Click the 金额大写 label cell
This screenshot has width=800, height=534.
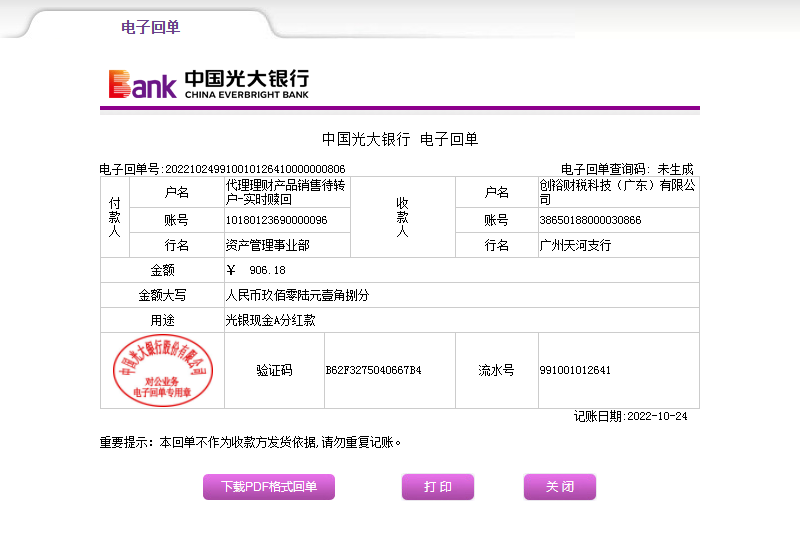(162, 295)
